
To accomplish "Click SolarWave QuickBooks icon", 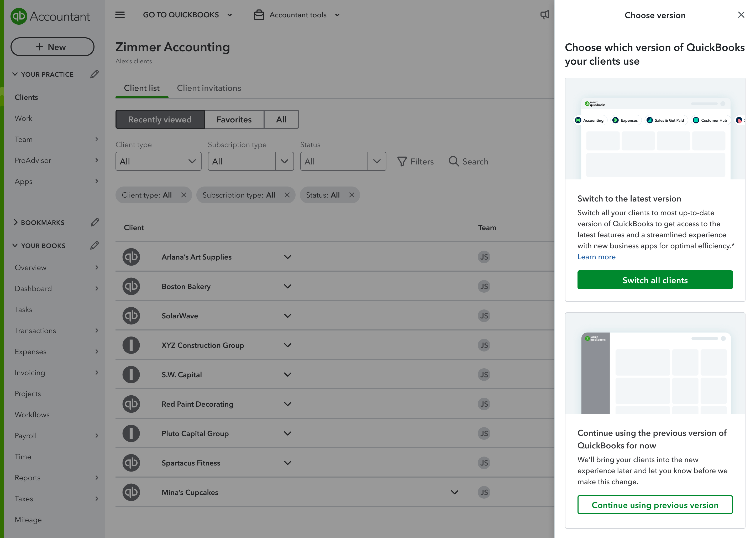I will [x=131, y=316].
